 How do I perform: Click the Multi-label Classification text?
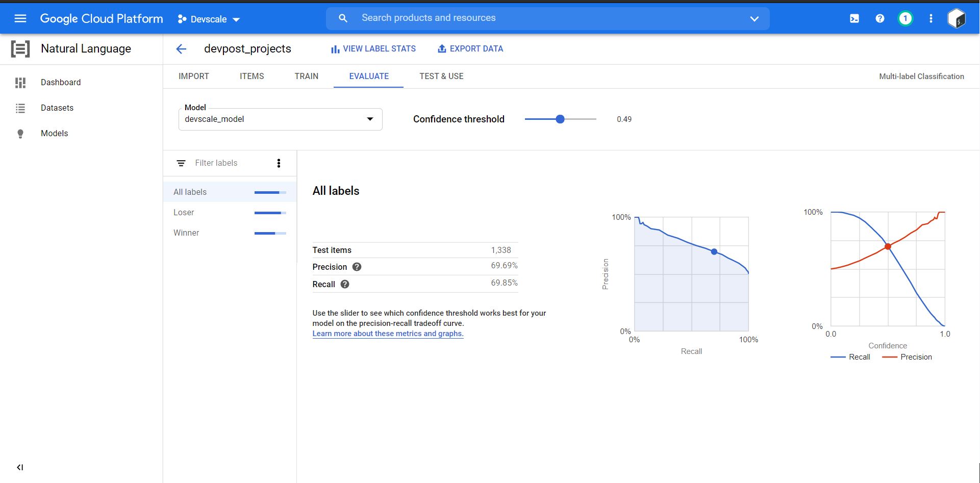point(921,77)
